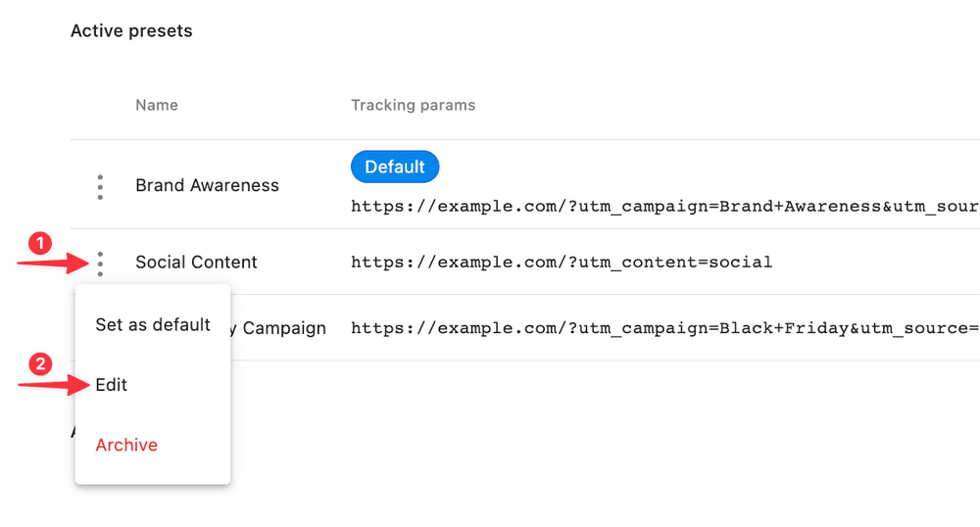The image size is (980, 527).
Task: Open the Brand Awareness three-dot options menu
Action: (x=100, y=186)
